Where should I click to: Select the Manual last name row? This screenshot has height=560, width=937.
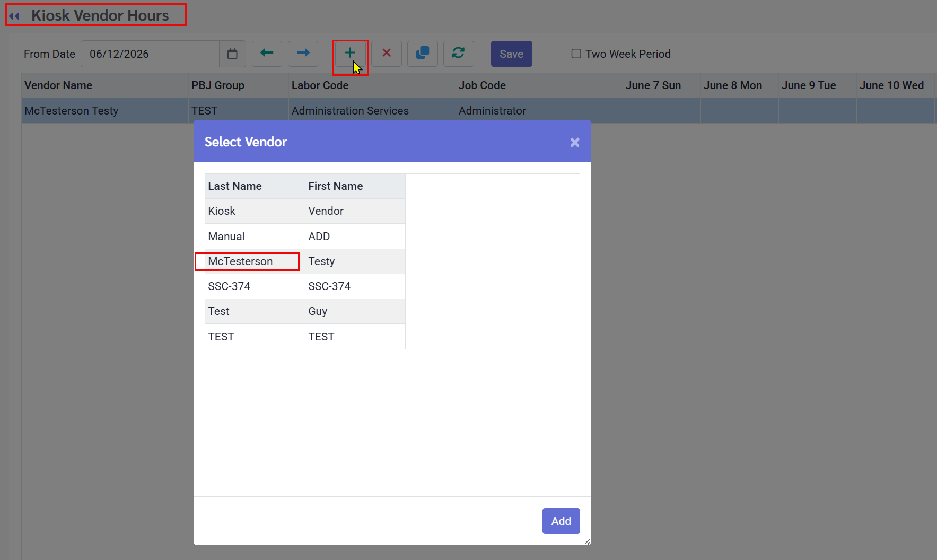point(255,237)
